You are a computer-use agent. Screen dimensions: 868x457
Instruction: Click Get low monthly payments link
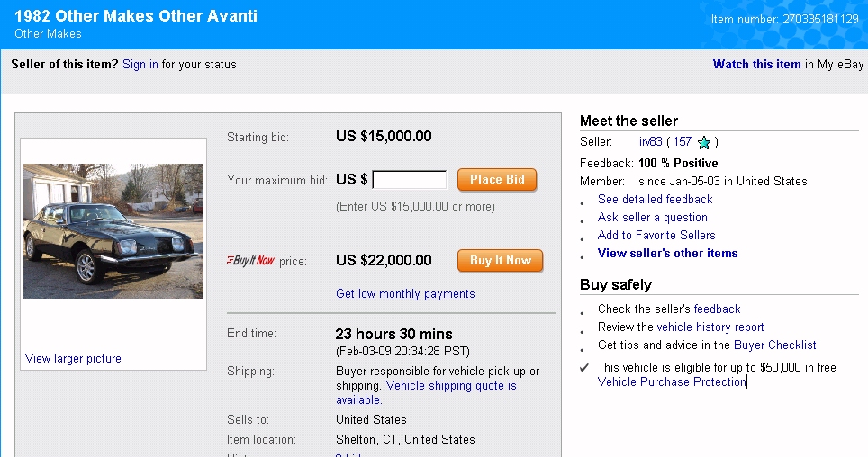coord(405,294)
